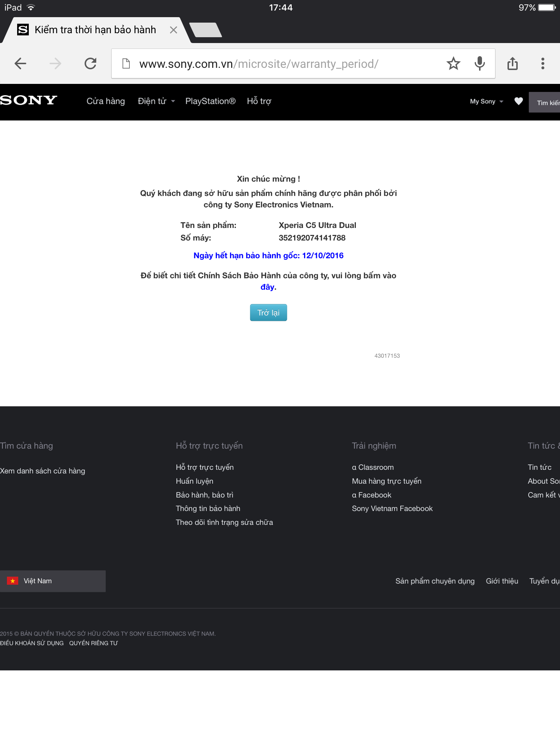Open the three-dot browser menu

[x=543, y=63]
